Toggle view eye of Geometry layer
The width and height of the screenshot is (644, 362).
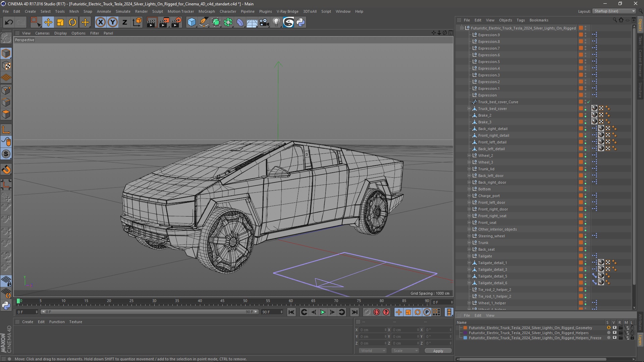pos(614,328)
